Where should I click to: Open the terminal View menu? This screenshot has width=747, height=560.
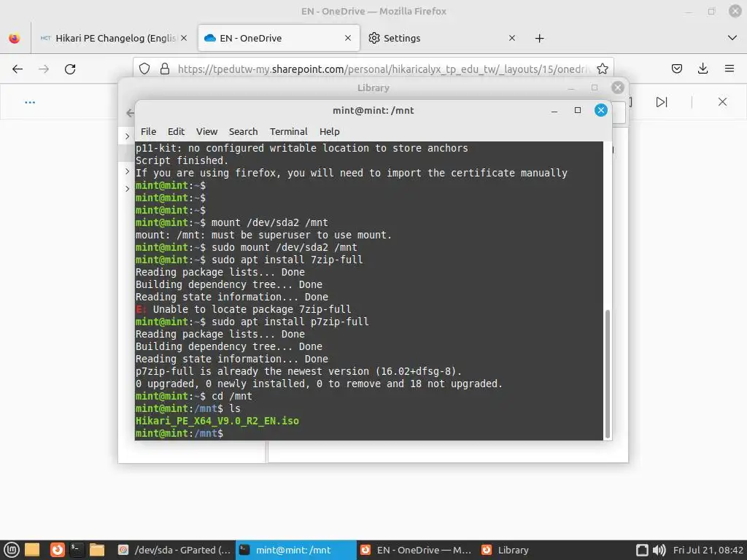point(206,131)
